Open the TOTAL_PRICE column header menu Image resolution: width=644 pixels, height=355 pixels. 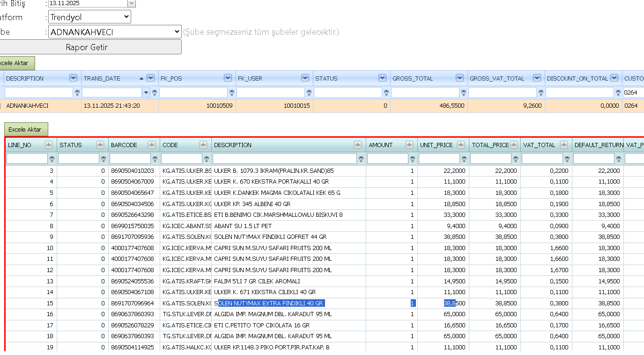point(514,145)
